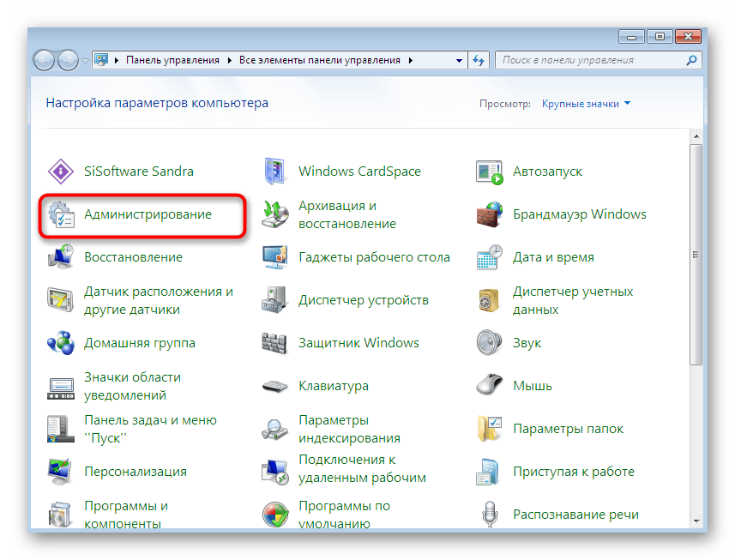Click the computer icon in address bar
This screenshot has height=560, width=735.
[101, 60]
